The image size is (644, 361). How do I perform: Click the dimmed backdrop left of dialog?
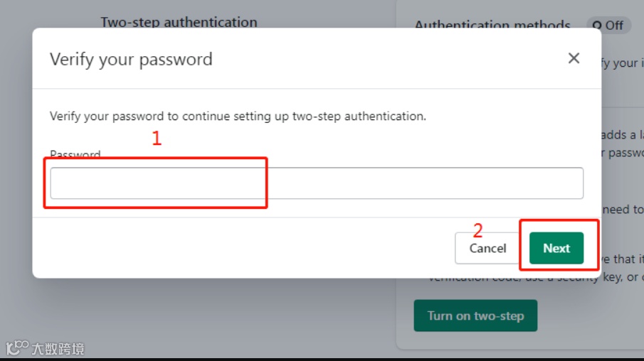[x=16, y=178]
